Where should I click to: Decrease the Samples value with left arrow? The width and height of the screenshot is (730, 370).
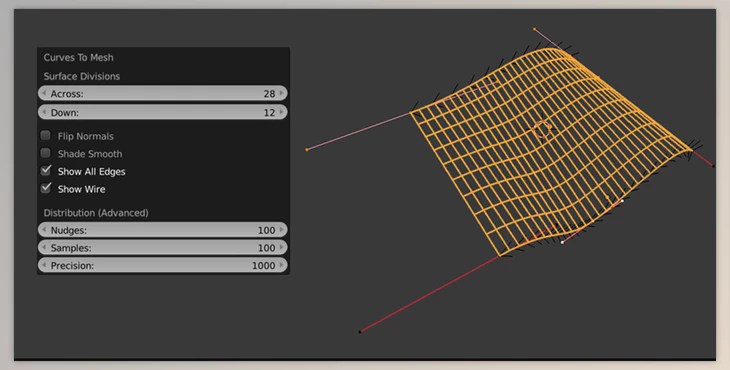pos(44,248)
